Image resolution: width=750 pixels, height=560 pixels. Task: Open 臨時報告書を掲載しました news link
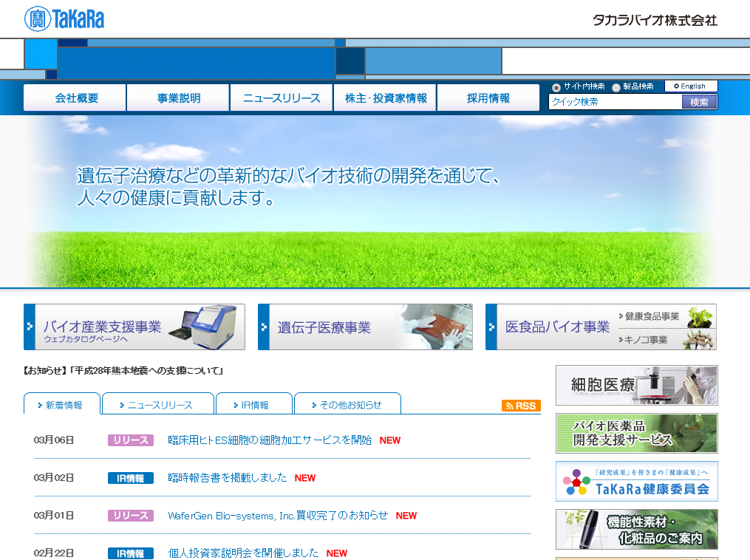tap(228, 478)
